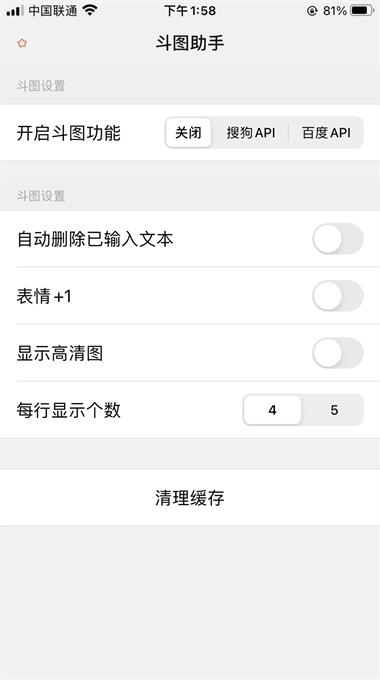380x680 pixels.
Task: Turn on 显示高清图 switch
Action: [x=337, y=353]
